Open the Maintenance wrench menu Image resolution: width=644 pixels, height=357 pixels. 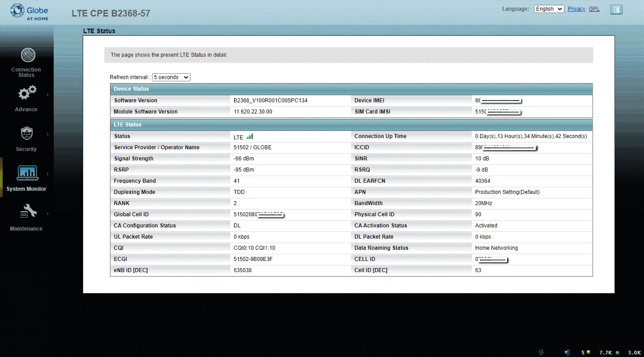tap(28, 211)
